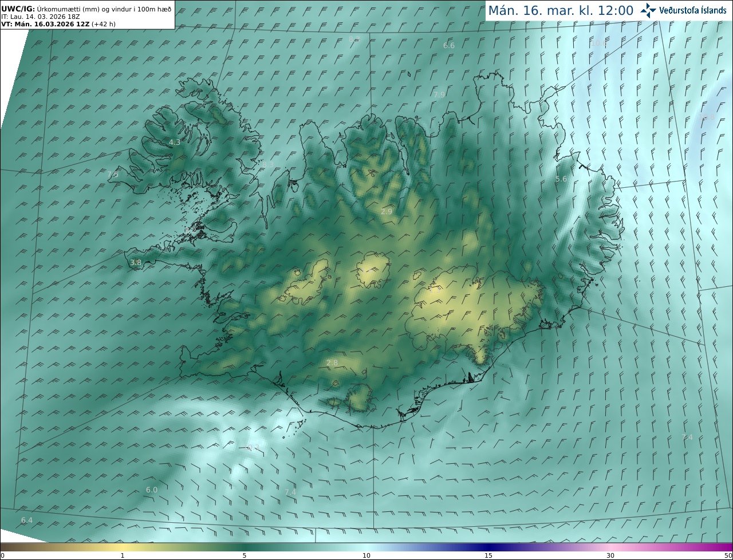
Task: Click the 10 tick on the color scale
Action: 366,555
